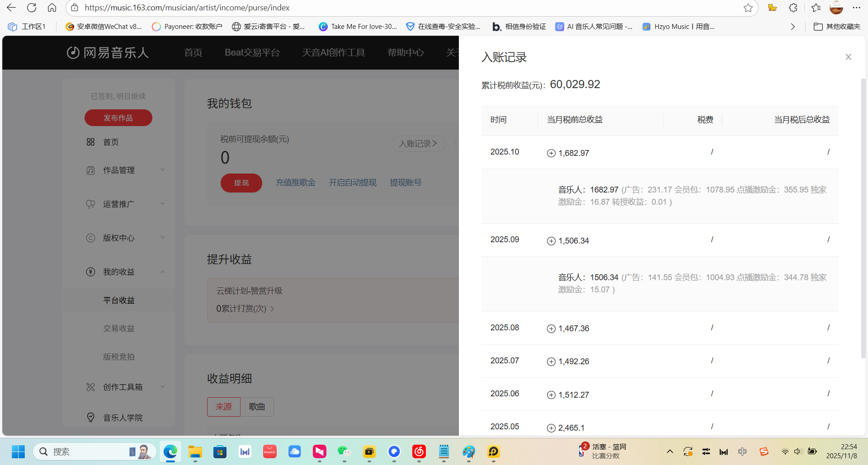Click the 网易音乐人 logo
Viewport: 868px width, 465px height.
pyautogui.click(x=107, y=52)
